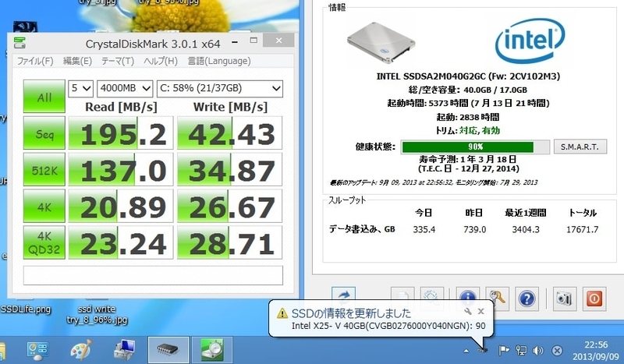Screen dimensions: 624x364
Task: Open Action Center flag tray icon
Action: point(504,350)
